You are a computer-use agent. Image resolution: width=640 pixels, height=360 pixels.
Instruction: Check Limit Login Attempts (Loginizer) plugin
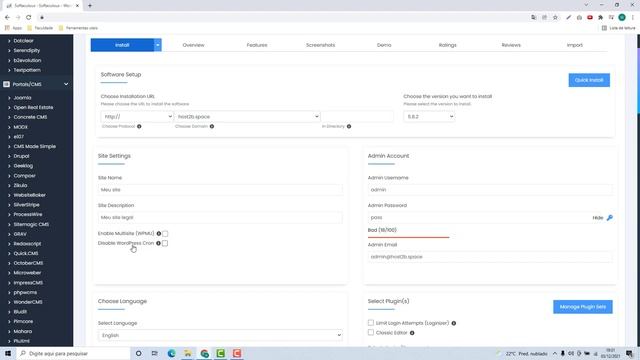pyautogui.click(x=371, y=323)
